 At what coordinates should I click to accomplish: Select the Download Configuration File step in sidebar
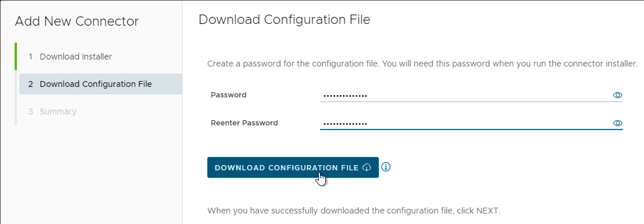pos(100,84)
